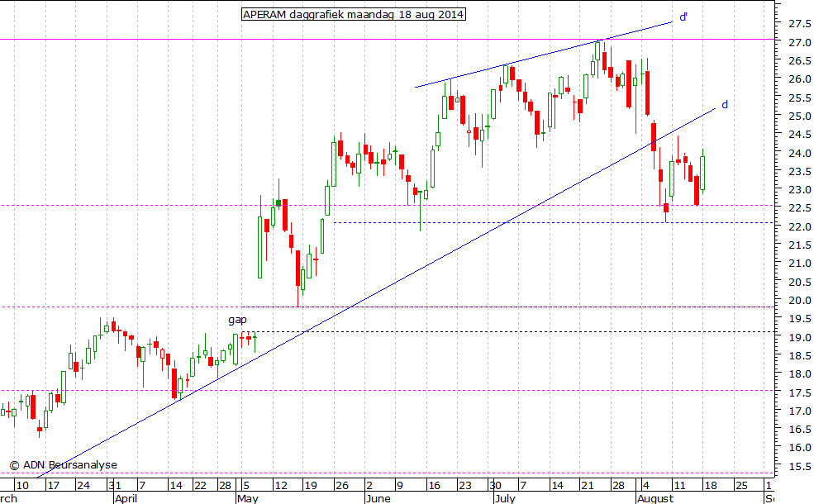Click the 'June' month label
The width and height of the screenshot is (814, 504).
pyautogui.click(x=378, y=499)
